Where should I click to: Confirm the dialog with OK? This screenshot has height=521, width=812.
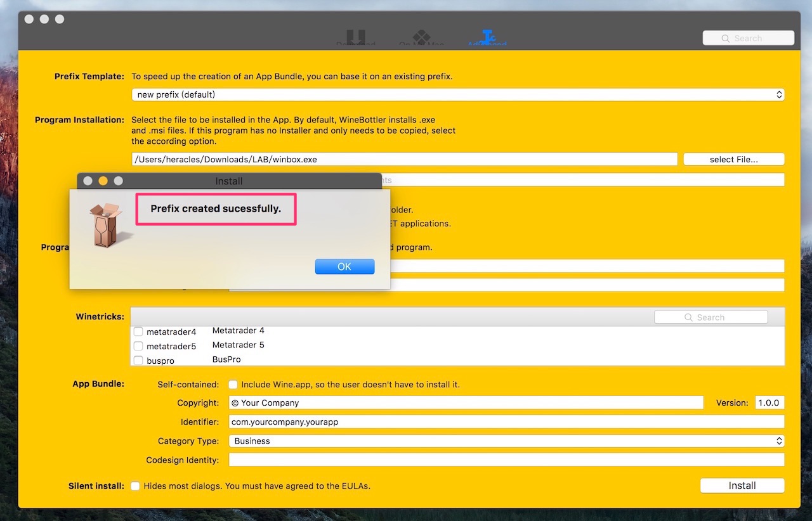344,267
